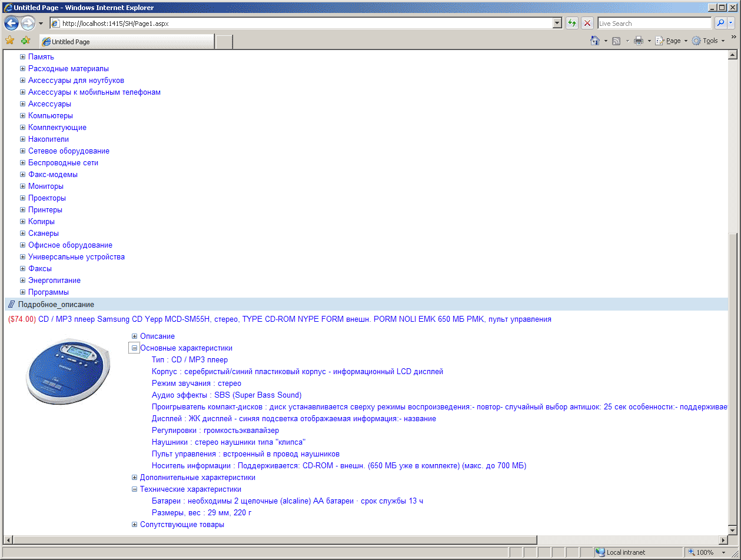Image resolution: width=741 pixels, height=560 pixels.
Task: Expand the Беспроводные сети node
Action: (x=22, y=163)
